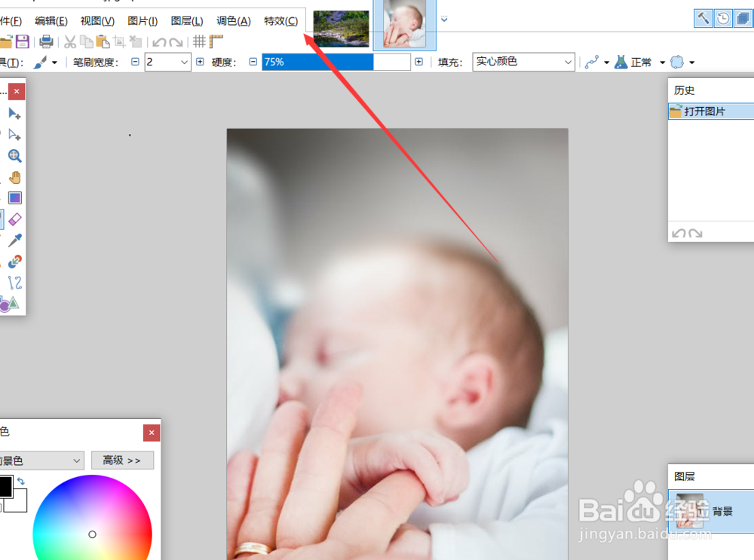Expand the curve mode dropdown arrow
This screenshot has width=754, height=560.
pos(606,63)
